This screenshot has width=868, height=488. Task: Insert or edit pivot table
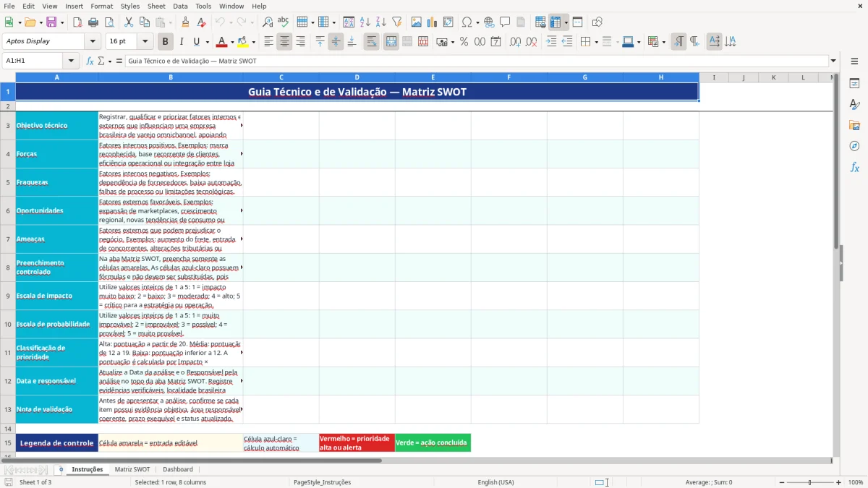point(448,22)
